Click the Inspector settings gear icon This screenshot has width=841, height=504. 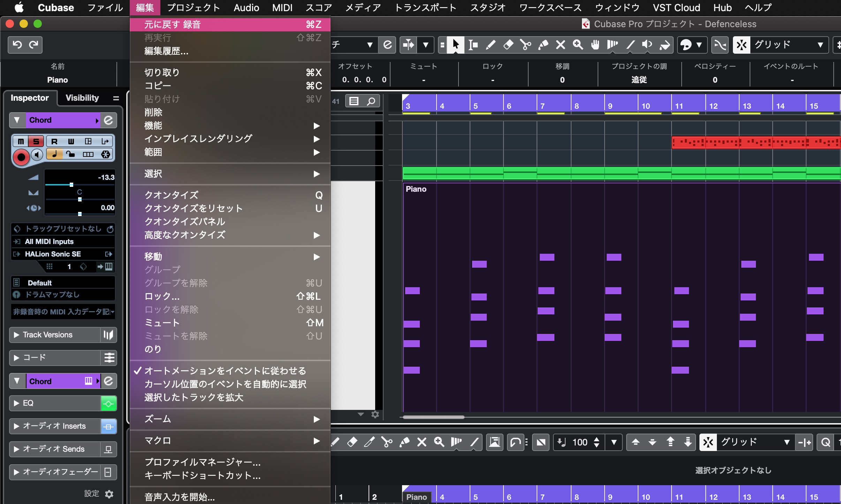[x=109, y=494]
